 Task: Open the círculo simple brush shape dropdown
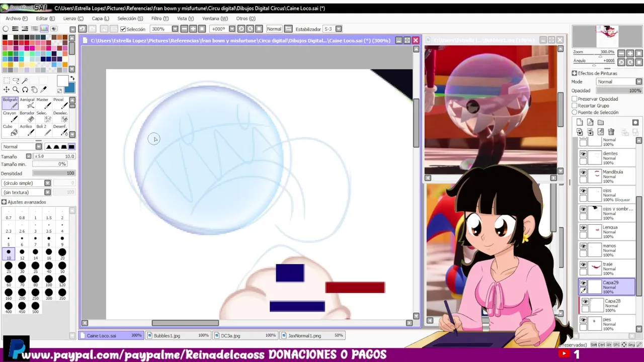pyautogui.click(x=47, y=183)
